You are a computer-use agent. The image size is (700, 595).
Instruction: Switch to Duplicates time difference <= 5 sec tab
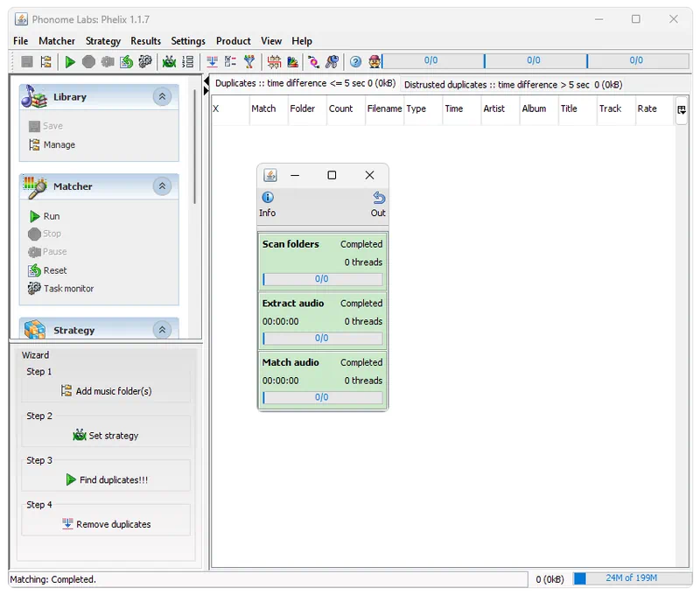(304, 83)
